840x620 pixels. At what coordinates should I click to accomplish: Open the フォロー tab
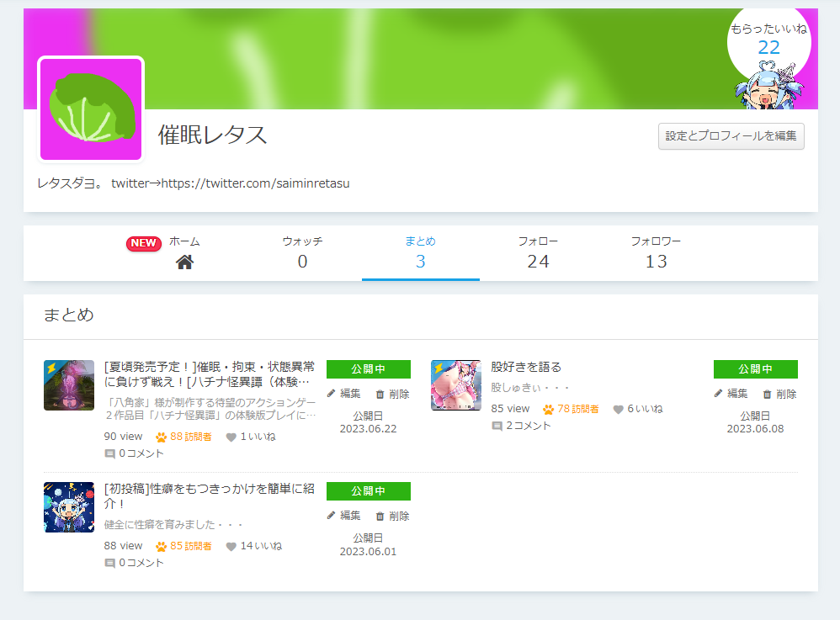[x=538, y=252]
